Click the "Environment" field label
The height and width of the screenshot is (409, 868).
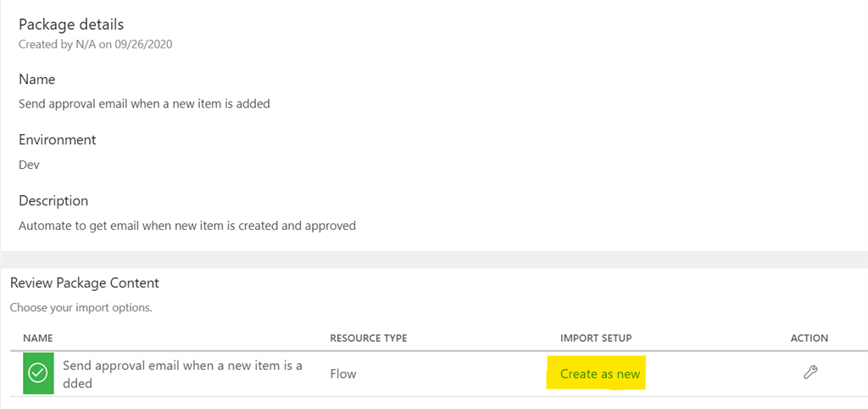pyautogui.click(x=58, y=140)
